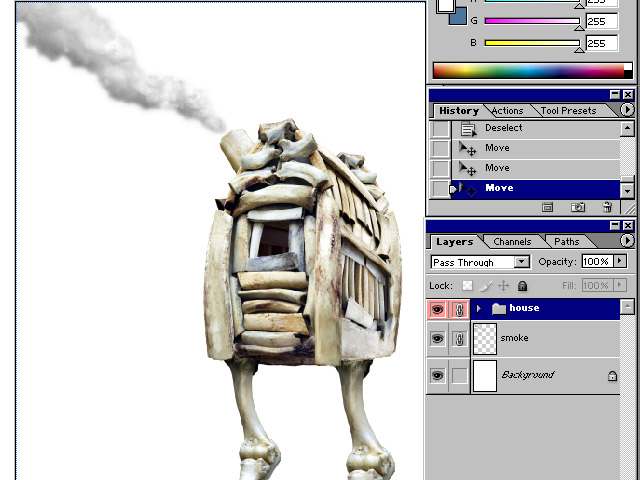Click the lock transparent pixels icon
Viewport: 640px width, 480px height.
tap(467, 286)
